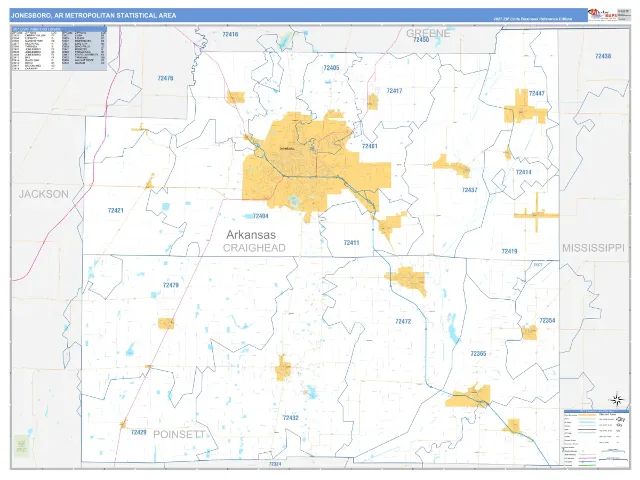This screenshot has height=480, width=640.
Task: Select ZIP code label 72419
Action: pos(509,251)
